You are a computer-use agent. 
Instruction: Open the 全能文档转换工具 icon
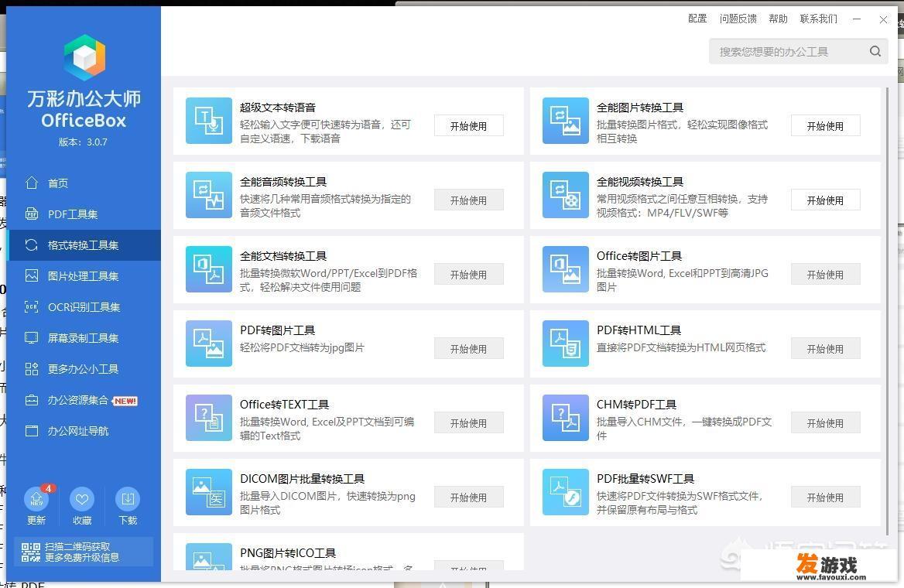[x=209, y=269]
